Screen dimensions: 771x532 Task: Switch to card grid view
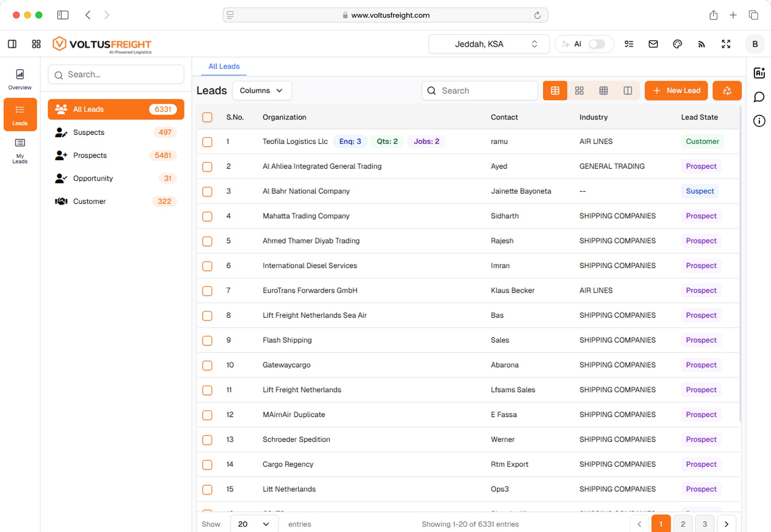[x=579, y=91]
